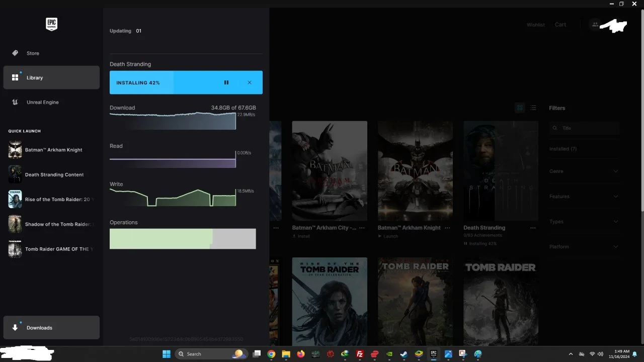Switch library to grid view

(520, 108)
